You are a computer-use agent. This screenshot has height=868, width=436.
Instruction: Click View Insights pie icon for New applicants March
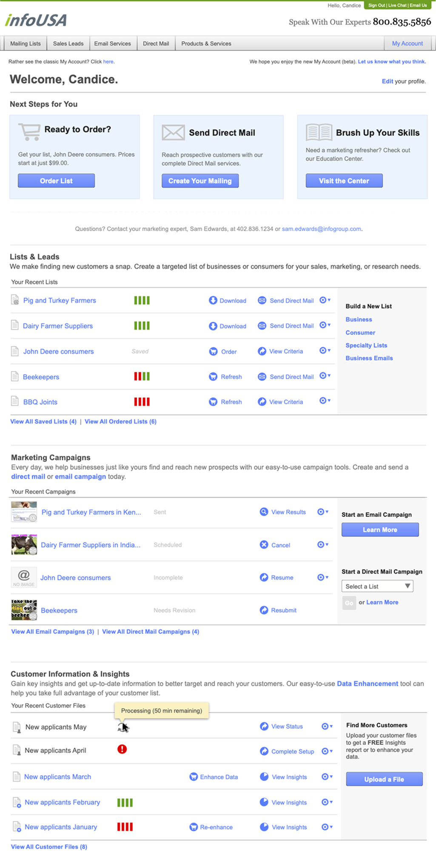click(x=264, y=777)
